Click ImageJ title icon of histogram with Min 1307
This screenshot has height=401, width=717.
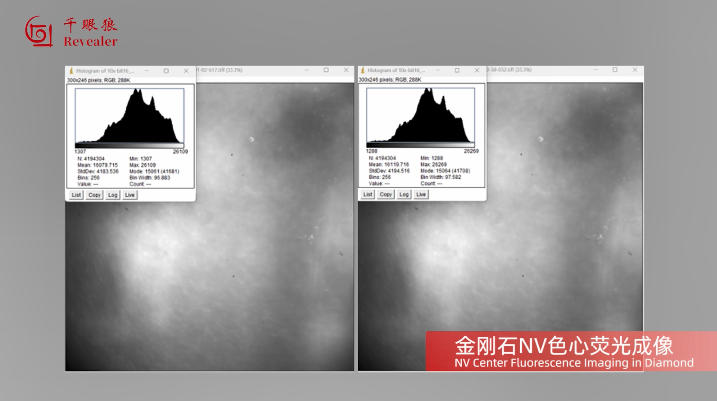pos(71,71)
